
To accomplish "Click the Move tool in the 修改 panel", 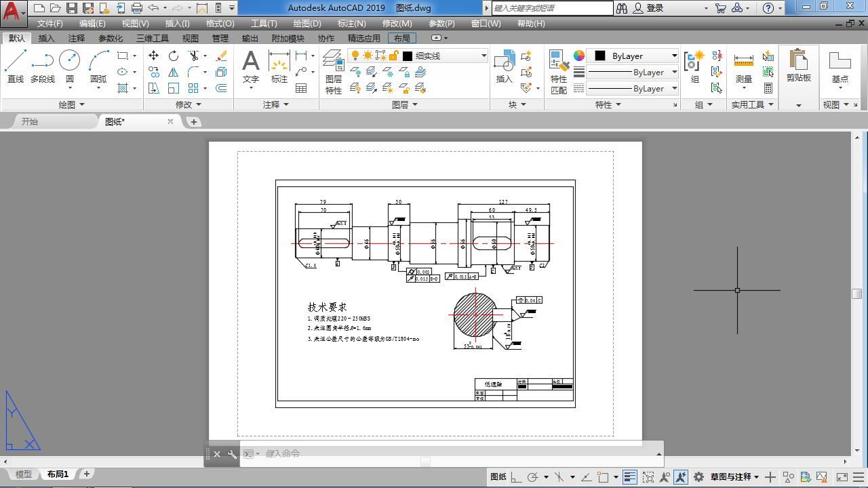I will pos(154,56).
